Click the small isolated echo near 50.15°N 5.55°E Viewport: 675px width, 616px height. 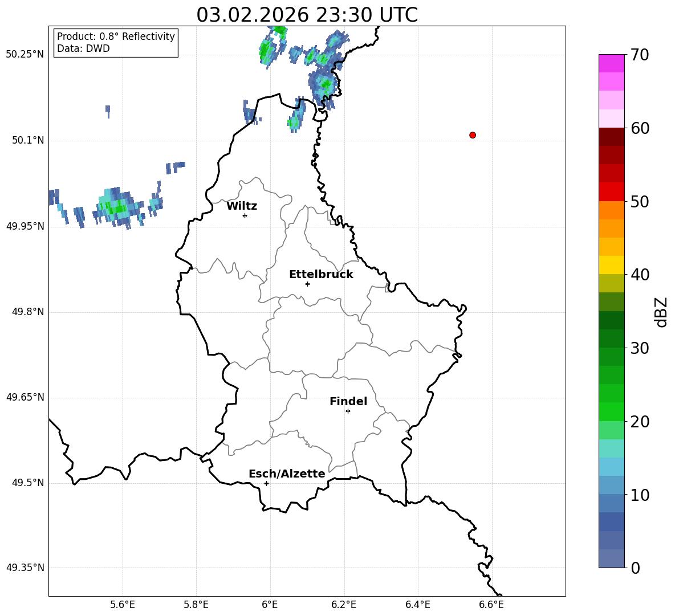(108, 112)
